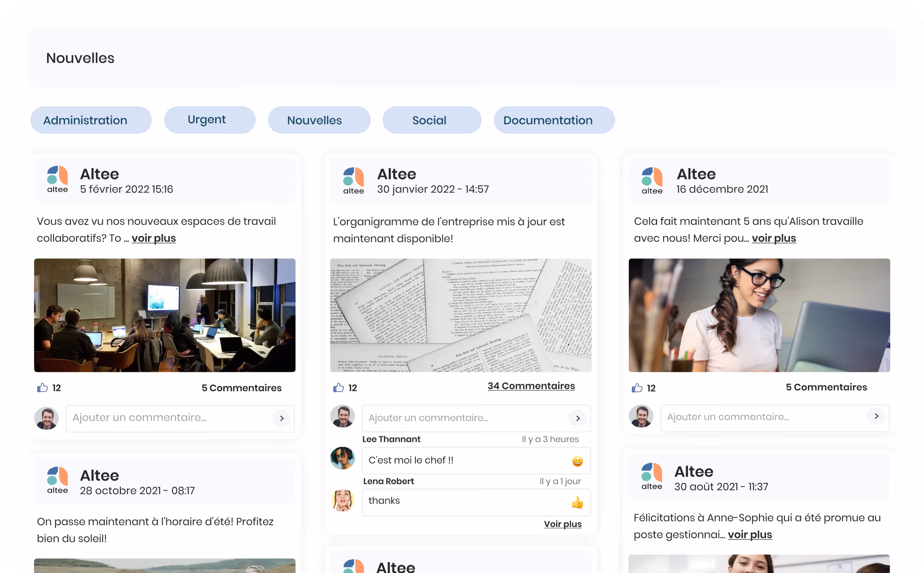Click the "C'est moi le chef !!" comment
The height and width of the screenshot is (573, 924).
coord(476,460)
